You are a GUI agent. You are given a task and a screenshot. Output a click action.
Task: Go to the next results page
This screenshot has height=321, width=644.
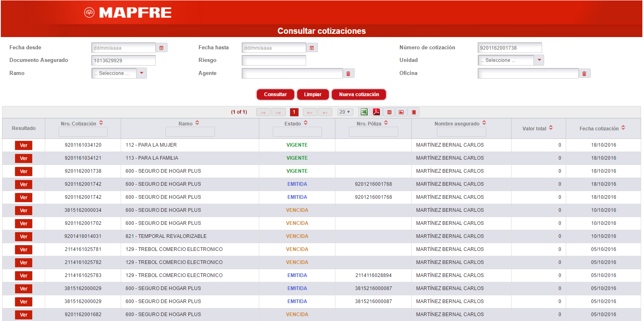click(x=310, y=112)
